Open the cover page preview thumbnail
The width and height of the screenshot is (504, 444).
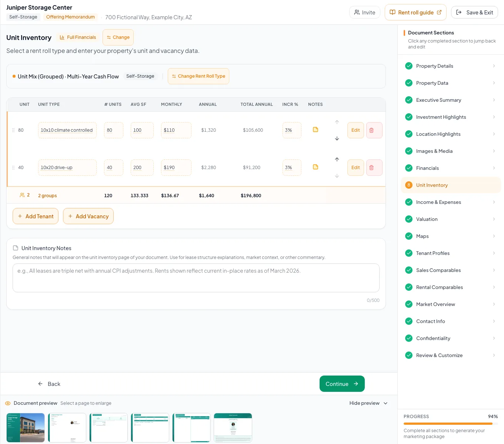point(26,428)
